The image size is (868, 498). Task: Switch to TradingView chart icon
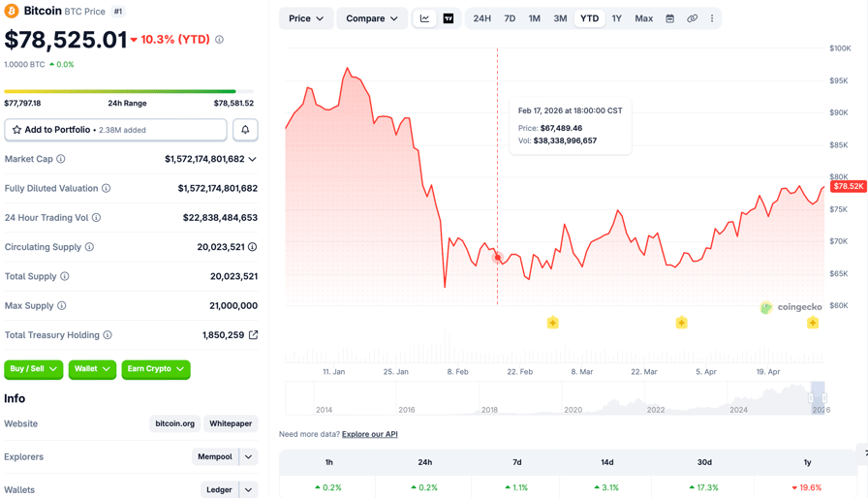[449, 18]
